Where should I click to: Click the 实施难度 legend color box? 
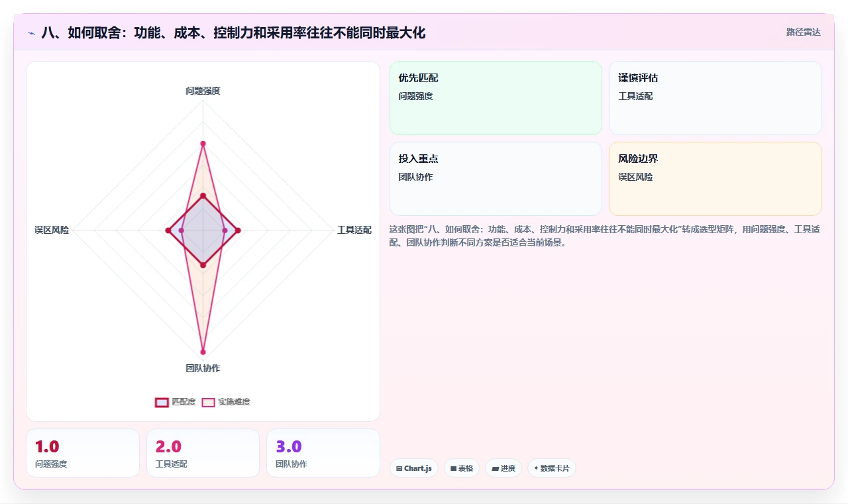208,402
